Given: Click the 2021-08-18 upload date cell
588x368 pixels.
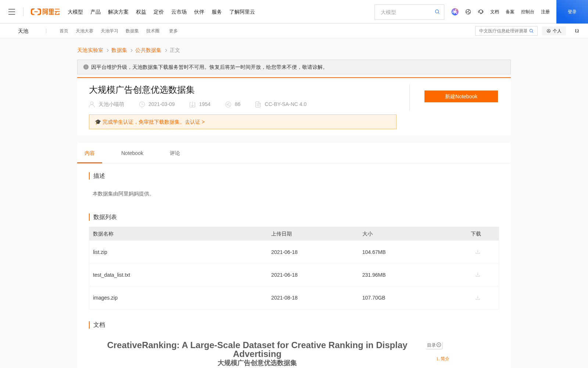Looking at the screenshot, I should click(284, 298).
